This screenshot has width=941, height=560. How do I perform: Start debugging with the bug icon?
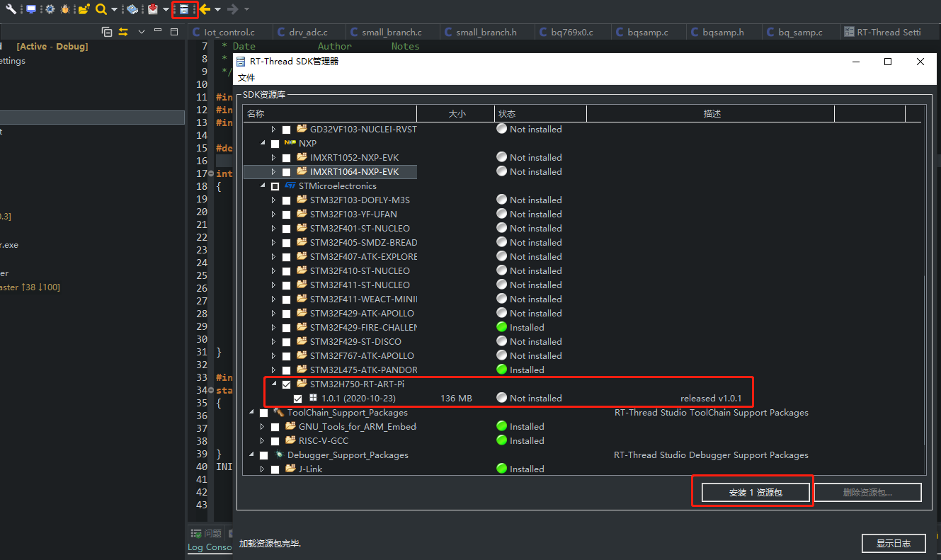(65, 9)
